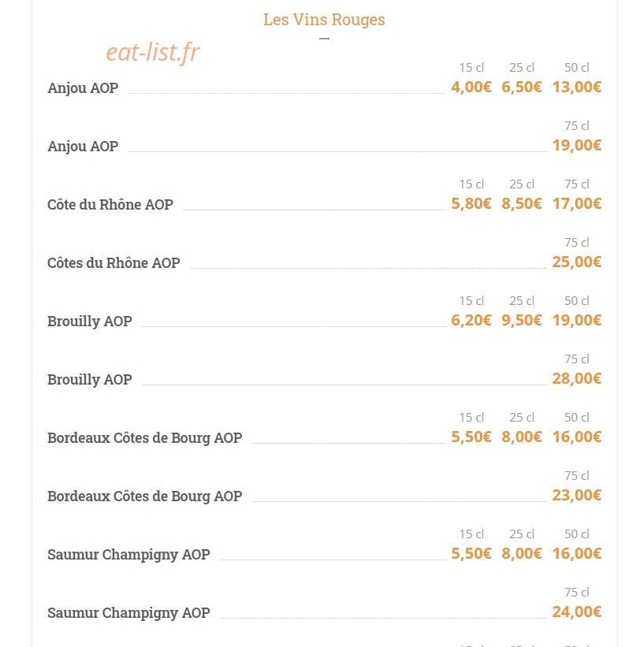
Task: Click the 9,50€ Brouilly 25 cl price
Action: pos(521,320)
